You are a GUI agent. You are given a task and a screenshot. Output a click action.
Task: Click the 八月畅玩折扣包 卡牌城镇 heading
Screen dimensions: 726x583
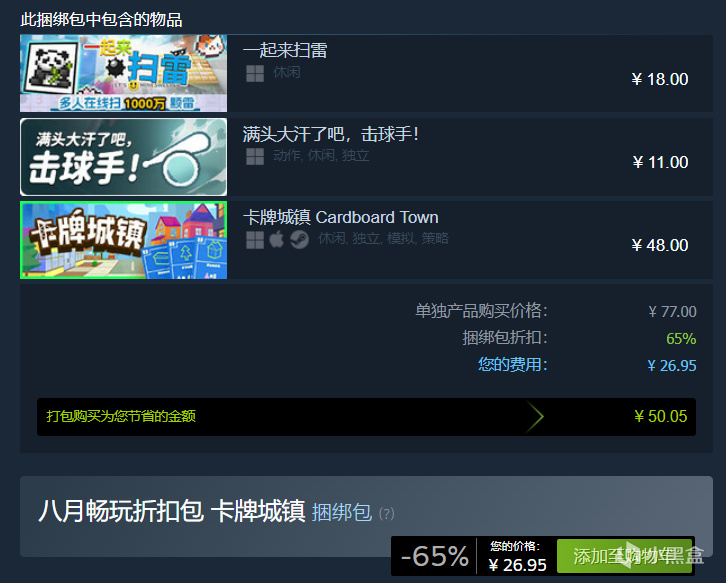tap(172, 511)
